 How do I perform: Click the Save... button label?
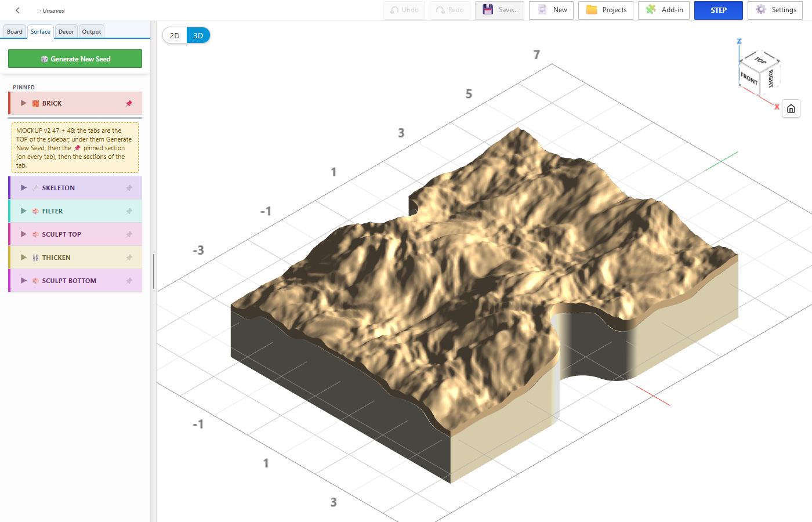[x=508, y=10]
